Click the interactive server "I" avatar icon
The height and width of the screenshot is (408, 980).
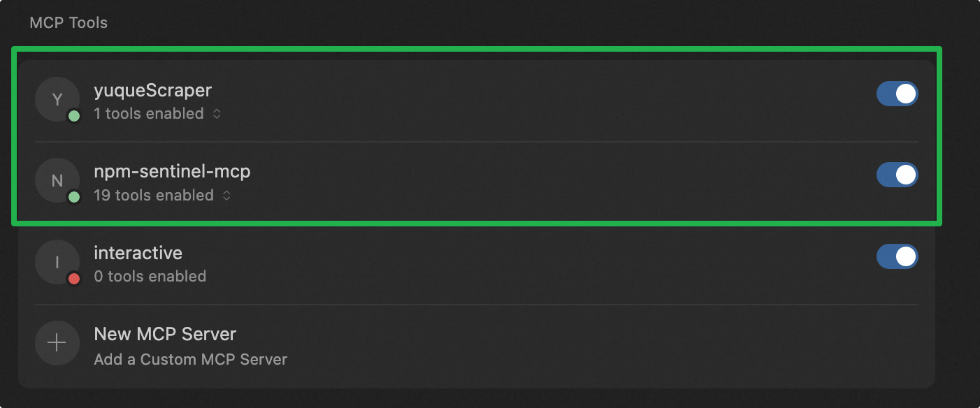click(57, 262)
